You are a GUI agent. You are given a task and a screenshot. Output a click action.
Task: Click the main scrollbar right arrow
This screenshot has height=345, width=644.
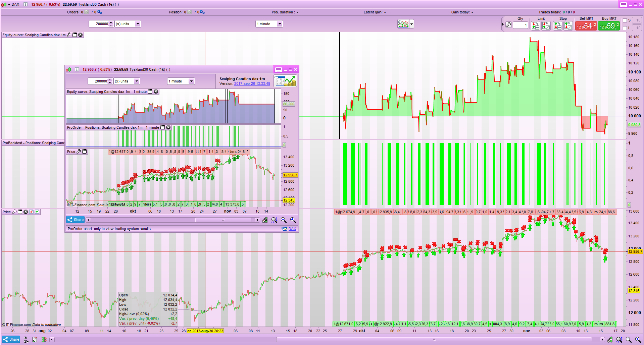click(x=602, y=340)
